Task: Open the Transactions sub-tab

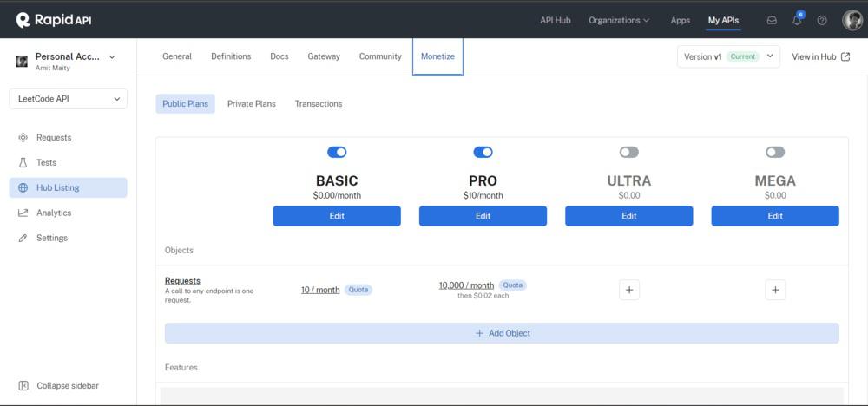Action: coord(319,103)
